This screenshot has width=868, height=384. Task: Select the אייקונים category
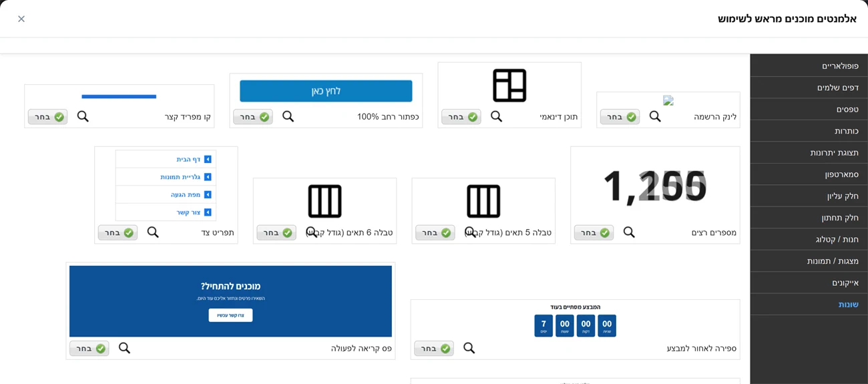(809, 282)
